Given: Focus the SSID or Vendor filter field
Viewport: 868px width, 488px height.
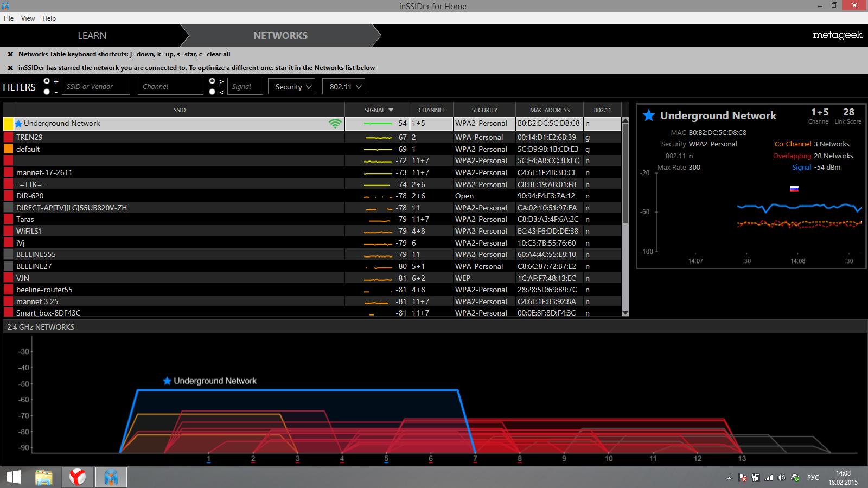Looking at the screenshot, I should [x=95, y=87].
